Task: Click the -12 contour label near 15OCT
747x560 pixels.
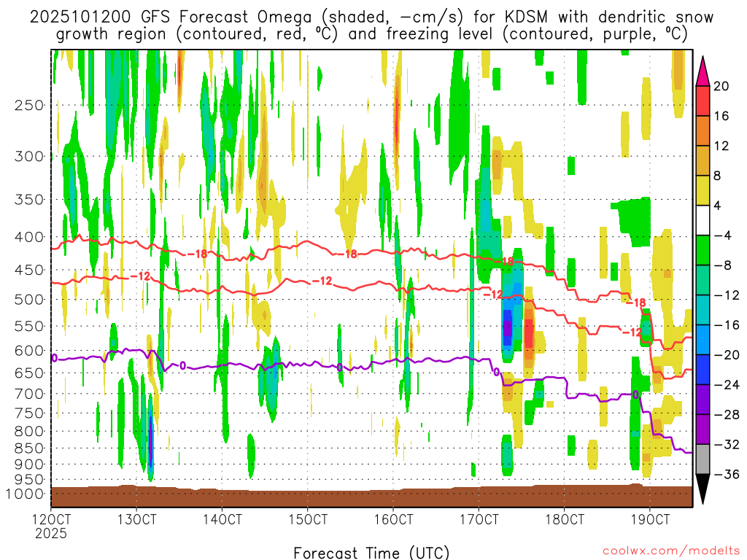Action: [322, 281]
